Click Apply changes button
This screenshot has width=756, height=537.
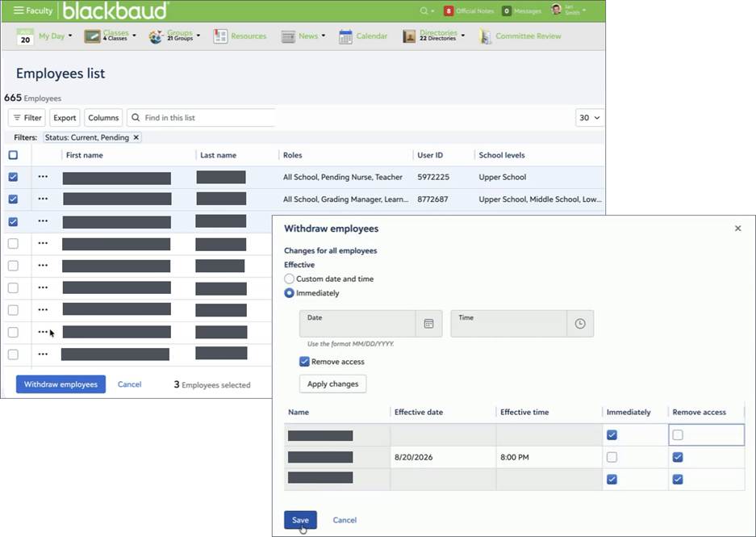click(332, 384)
